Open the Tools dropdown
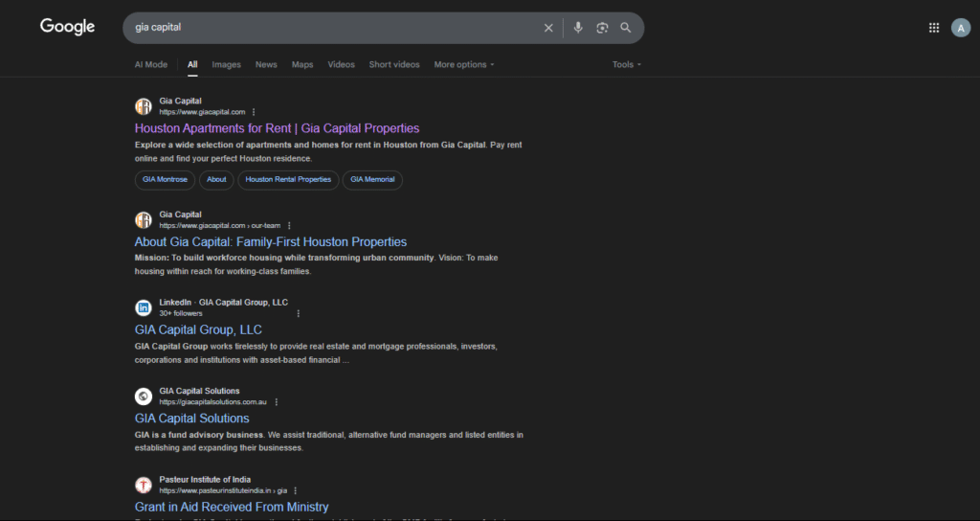Image resolution: width=980 pixels, height=521 pixels. tap(627, 65)
